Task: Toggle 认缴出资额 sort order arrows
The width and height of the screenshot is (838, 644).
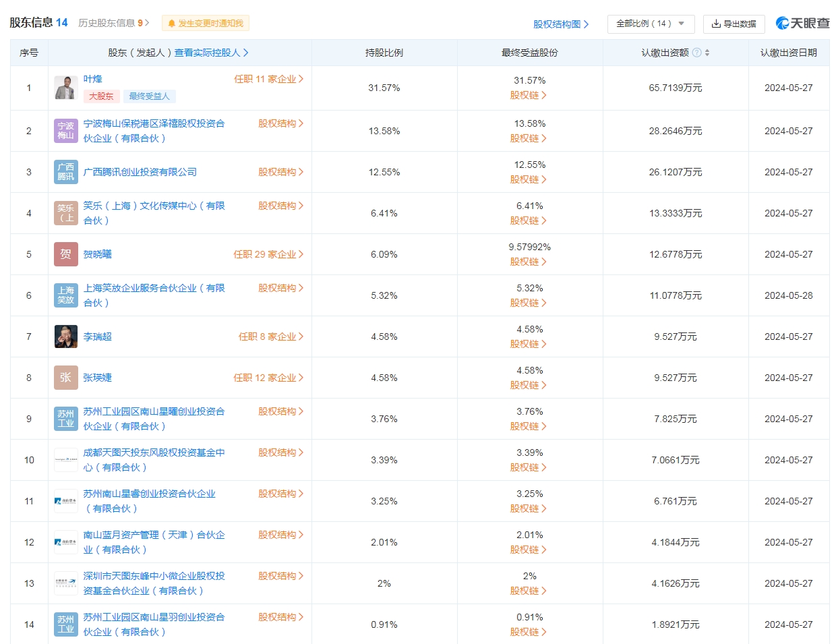Action: [x=707, y=52]
